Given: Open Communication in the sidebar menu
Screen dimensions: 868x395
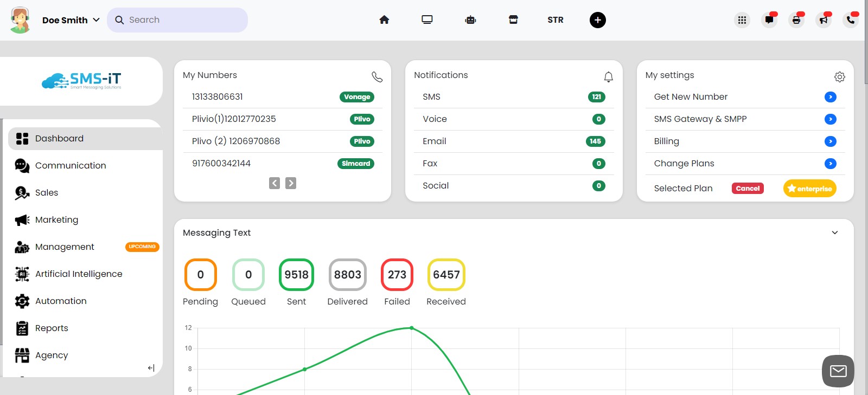Looking at the screenshot, I should (71, 166).
